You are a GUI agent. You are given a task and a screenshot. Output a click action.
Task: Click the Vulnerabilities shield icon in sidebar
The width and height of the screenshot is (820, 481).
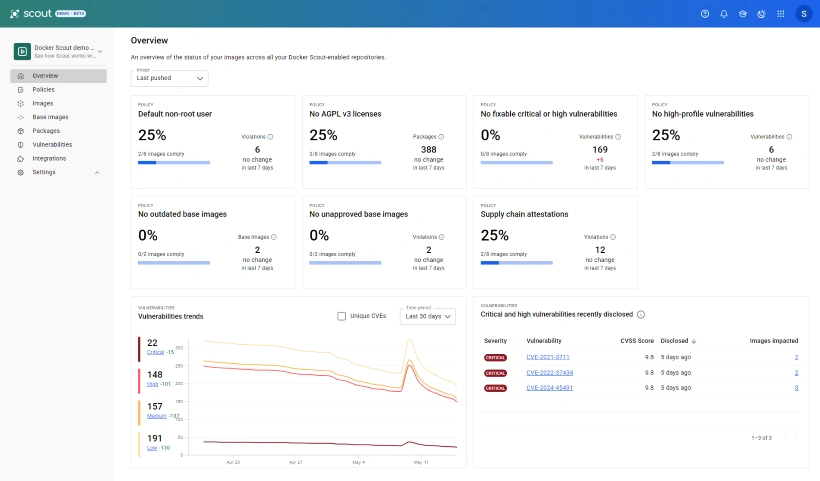21,145
